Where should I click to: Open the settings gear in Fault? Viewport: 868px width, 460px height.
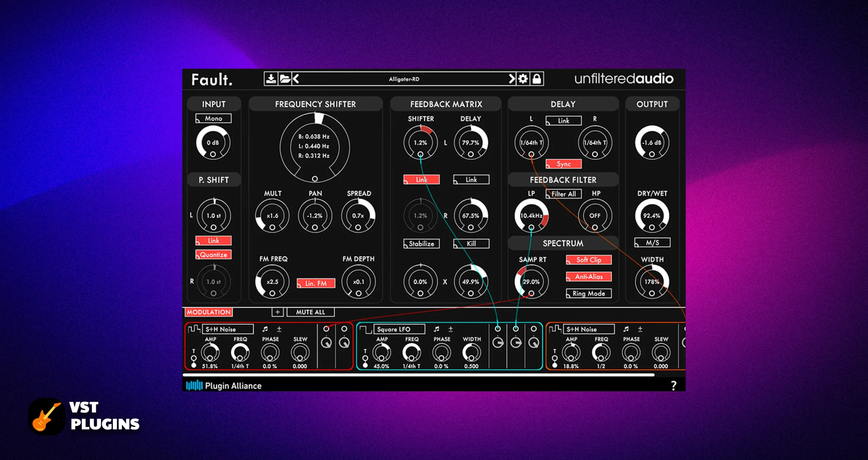coord(523,79)
